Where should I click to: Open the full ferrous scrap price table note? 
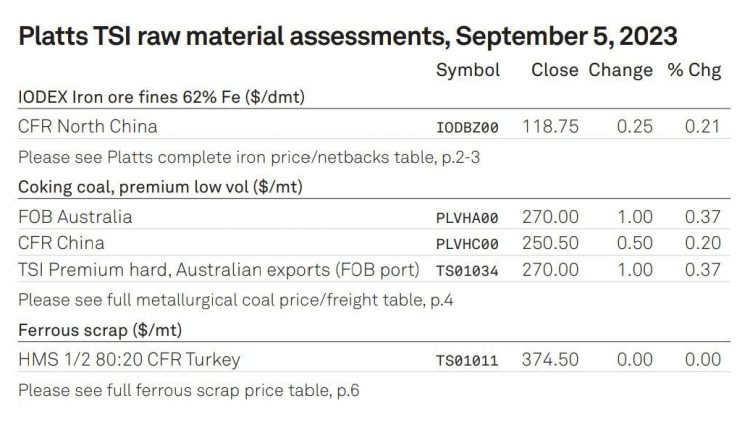188,390
